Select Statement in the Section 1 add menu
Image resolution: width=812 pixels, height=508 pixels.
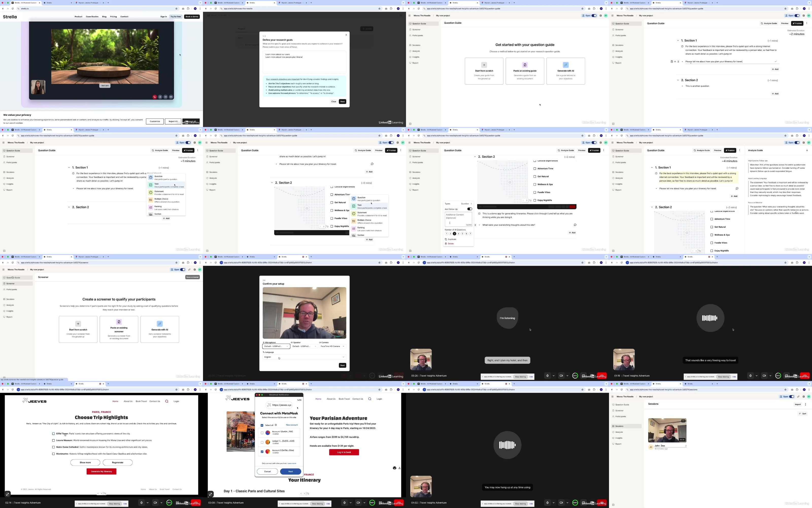click(x=166, y=193)
